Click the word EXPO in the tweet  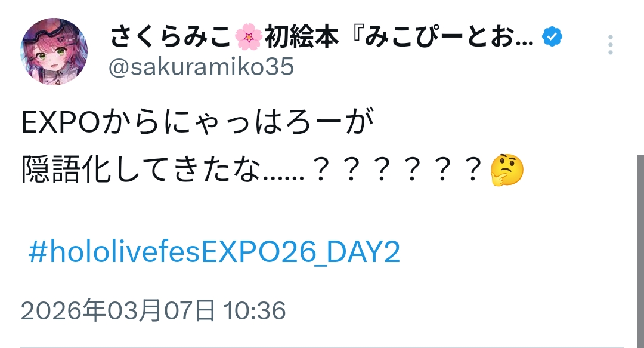(x=60, y=122)
